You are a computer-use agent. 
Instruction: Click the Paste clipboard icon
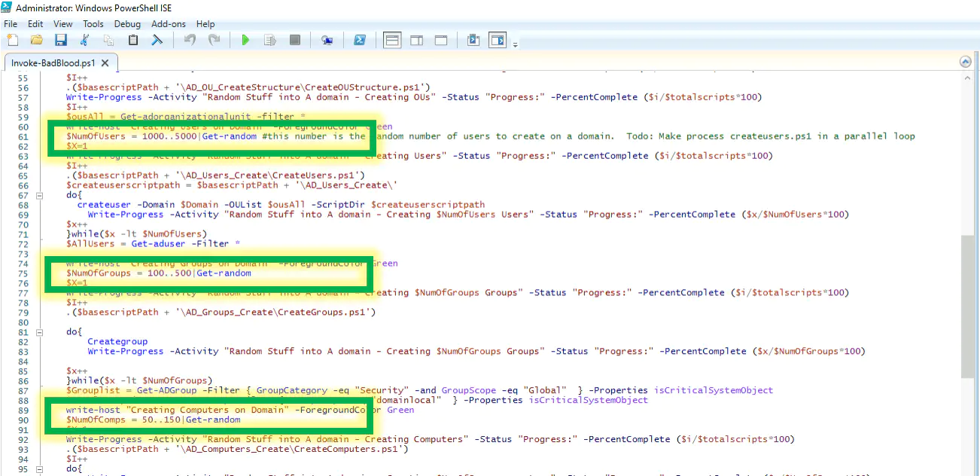tap(133, 41)
